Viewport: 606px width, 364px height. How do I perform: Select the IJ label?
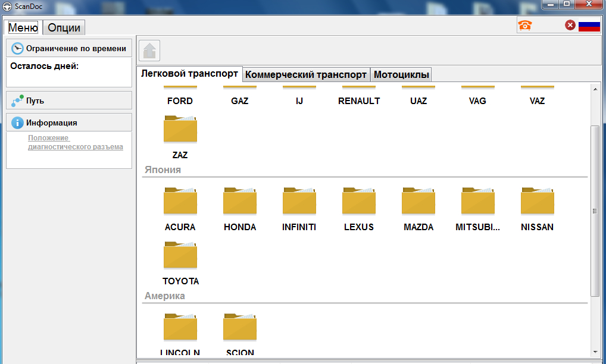[x=299, y=101]
